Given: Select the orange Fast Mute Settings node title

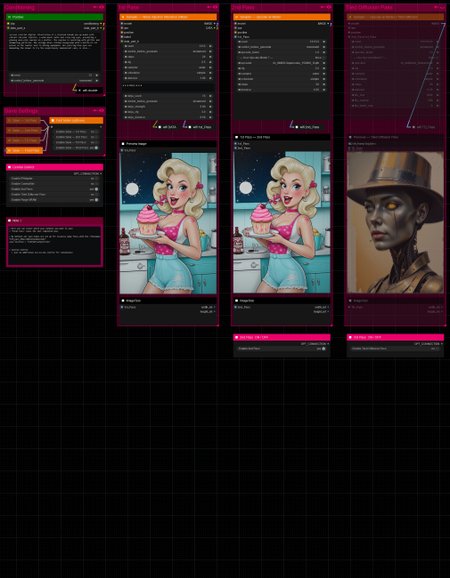Looking at the screenshot, I should click(x=76, y=121).
